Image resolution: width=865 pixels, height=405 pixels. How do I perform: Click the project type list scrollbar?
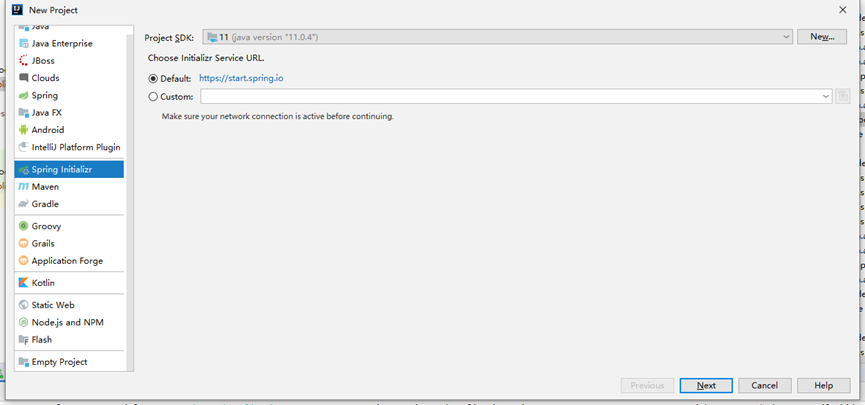(x=130, y=202)
